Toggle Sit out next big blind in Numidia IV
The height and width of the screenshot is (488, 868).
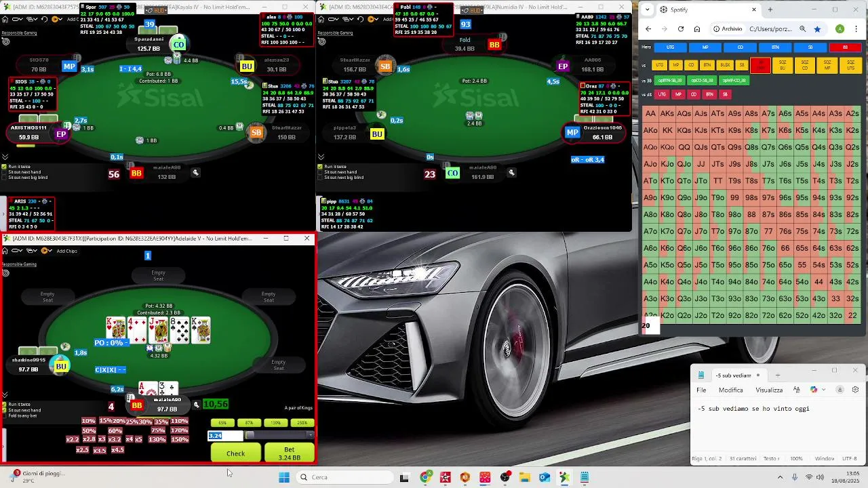[321, 178]
